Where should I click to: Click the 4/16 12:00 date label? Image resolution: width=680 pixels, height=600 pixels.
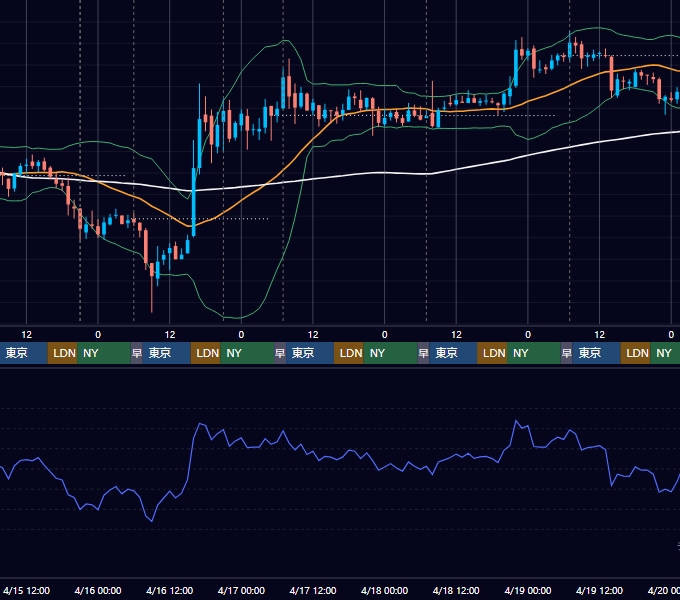tap(170, 590)
